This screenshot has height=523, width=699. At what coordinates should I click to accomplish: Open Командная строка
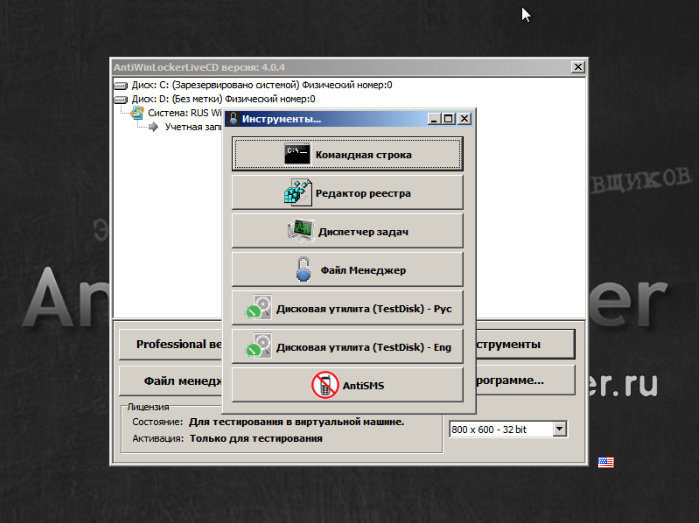[347, 154]
